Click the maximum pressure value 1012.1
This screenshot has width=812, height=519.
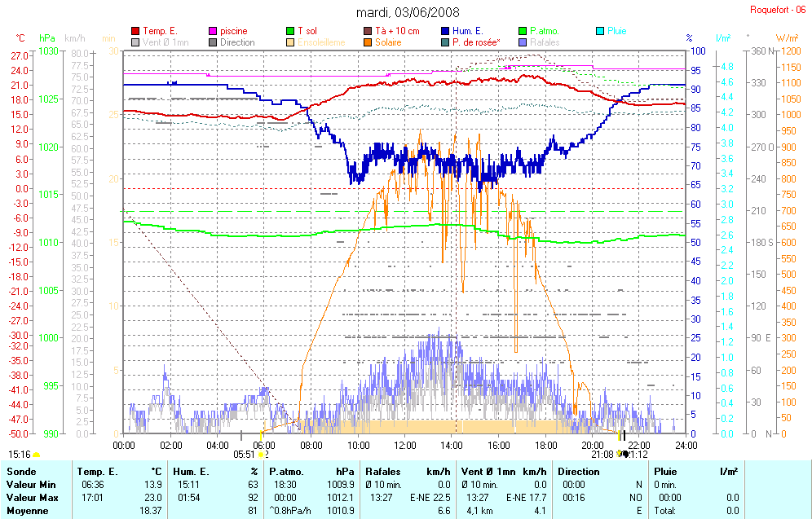click(x=341, y=498)
